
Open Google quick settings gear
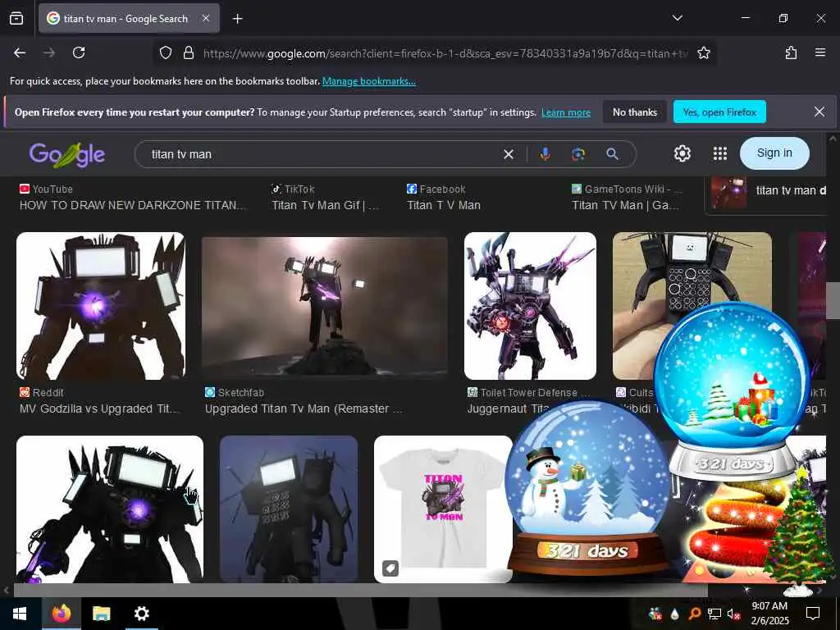pyautogui.click(x=682, y=153)
